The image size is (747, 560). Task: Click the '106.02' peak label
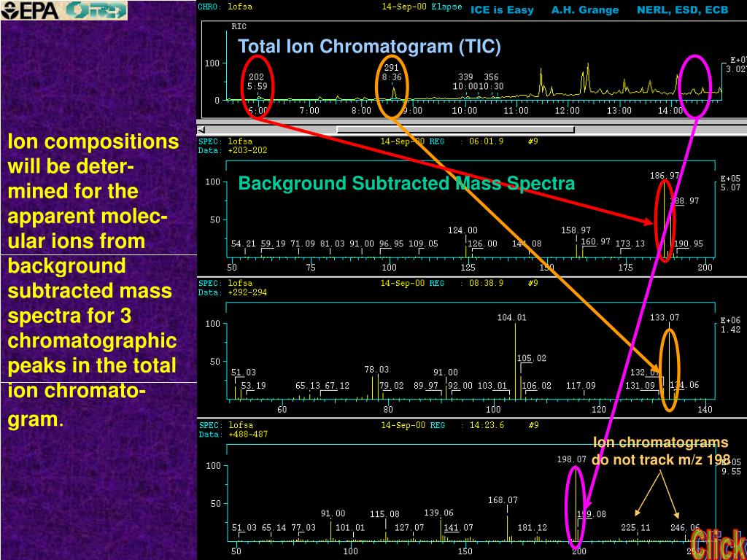[x=536, y=385]
